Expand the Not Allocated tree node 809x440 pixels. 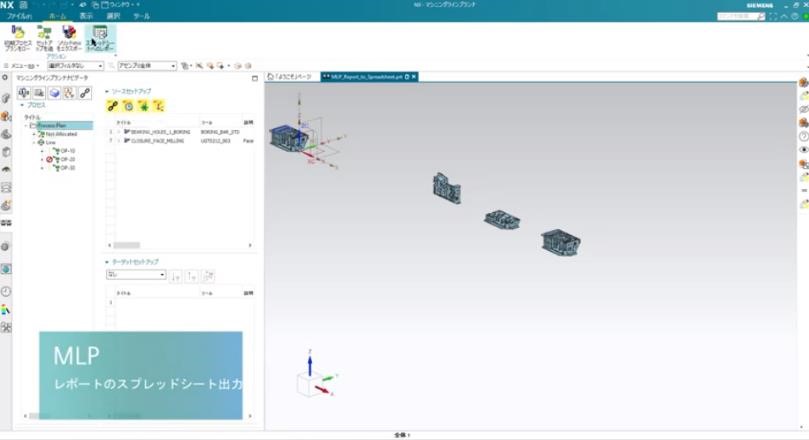pyautogui.click(x=34, y=134)
